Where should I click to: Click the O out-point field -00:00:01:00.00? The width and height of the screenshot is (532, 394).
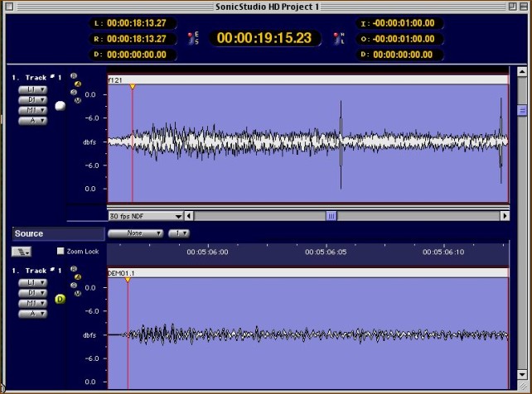point(399,39)
